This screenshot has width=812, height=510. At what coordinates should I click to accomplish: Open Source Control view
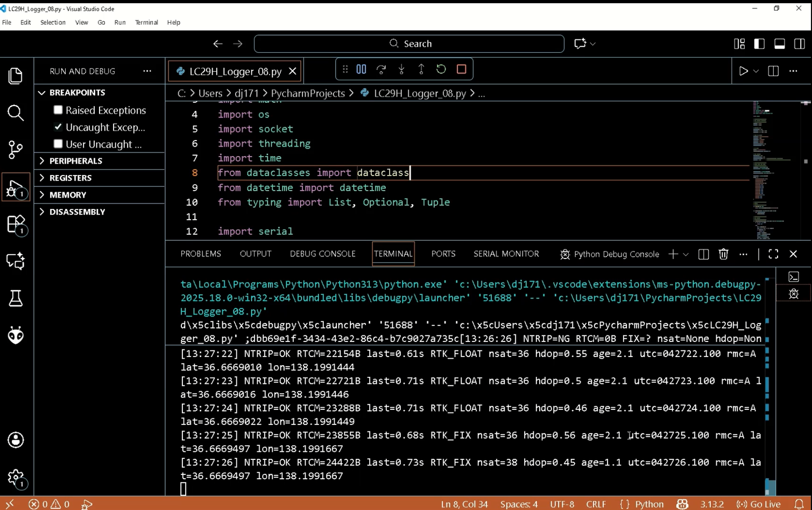(16, 150)
